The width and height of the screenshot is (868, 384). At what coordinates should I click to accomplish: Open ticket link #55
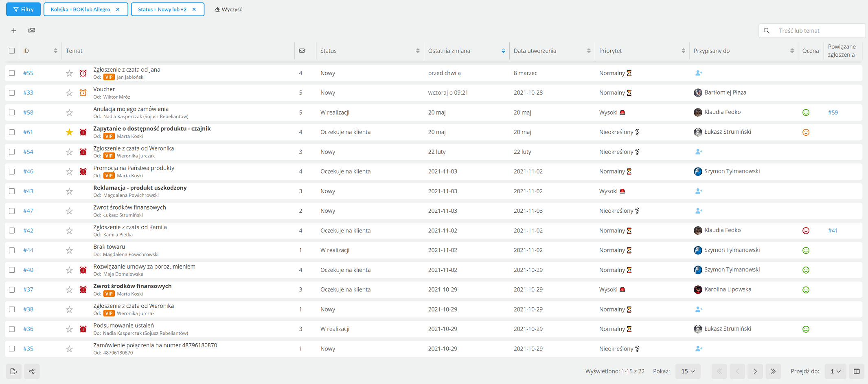pos(28,73)
